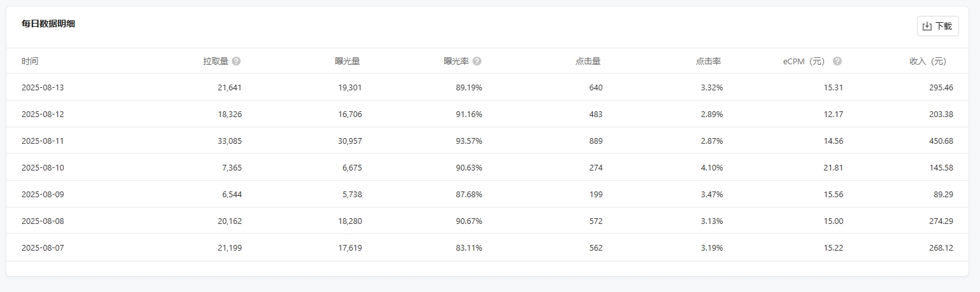Viewport: 980px width, 292px height.
Task: Click the help icon beside eCPM（元）
Action: pos(837,61)
